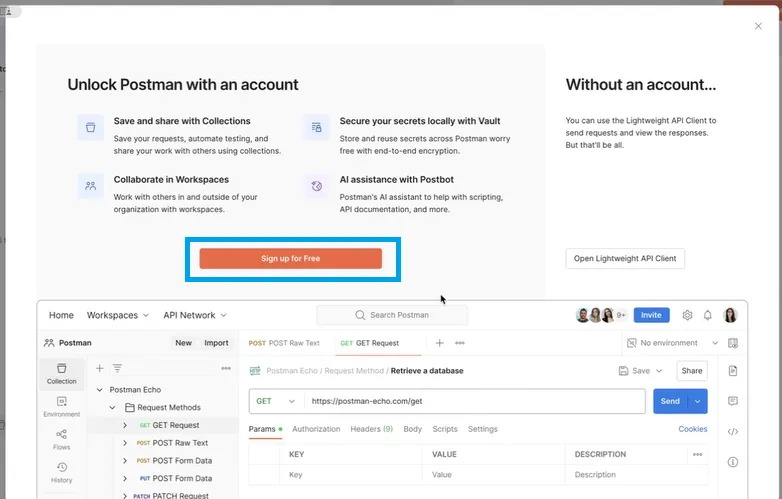Open the notifications bell icon
The image size is (782, 499).
(x=708, y=315)
